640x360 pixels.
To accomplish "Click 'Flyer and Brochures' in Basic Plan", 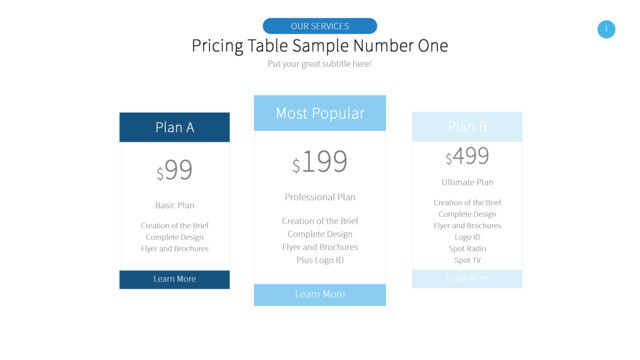I will point(174,249).
